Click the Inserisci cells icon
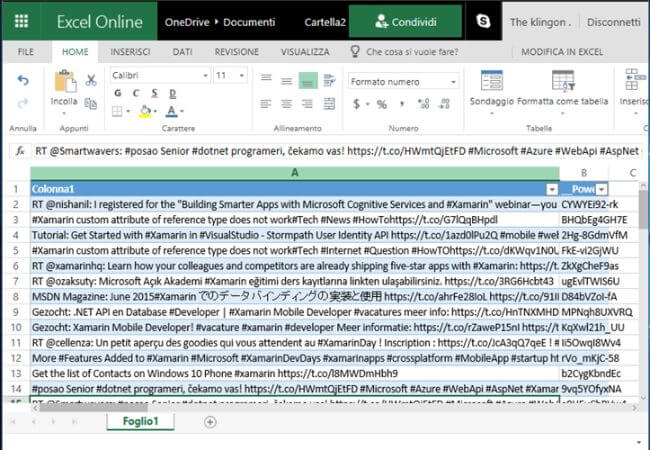The image size is (650, 450). click(x=635, y=80)
